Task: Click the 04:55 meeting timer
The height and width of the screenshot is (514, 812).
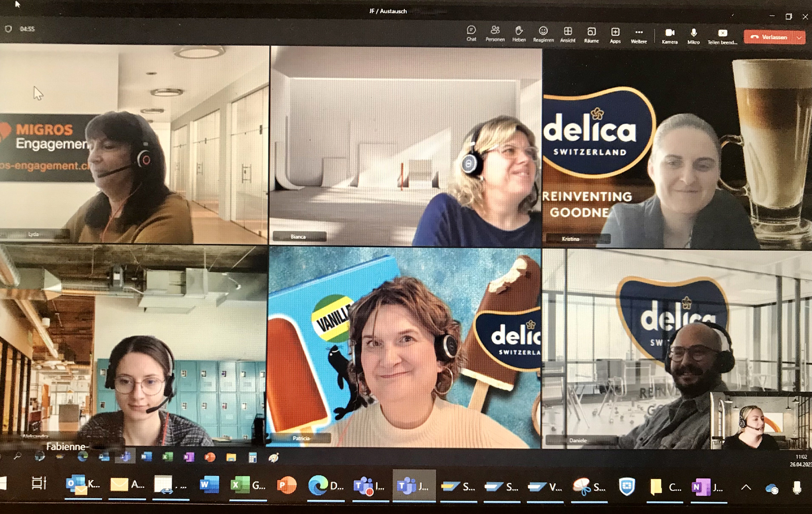Action: click(x=27, y=29)
